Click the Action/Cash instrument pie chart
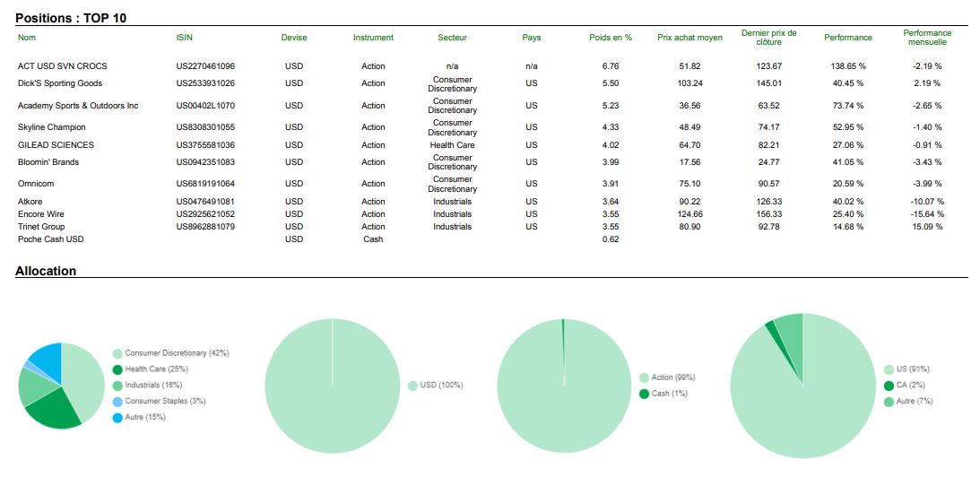The height and width of the screenshot is (494, 980). [x=564, y=386]
